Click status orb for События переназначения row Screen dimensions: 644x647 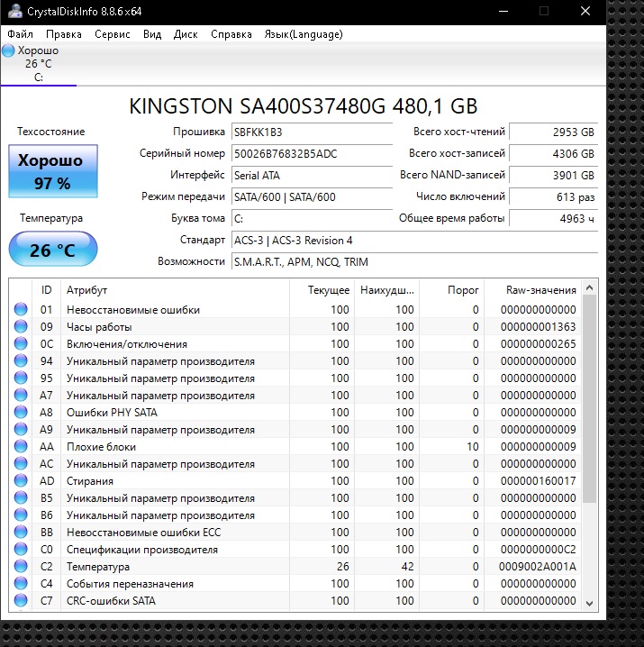(x=21, y=583)
